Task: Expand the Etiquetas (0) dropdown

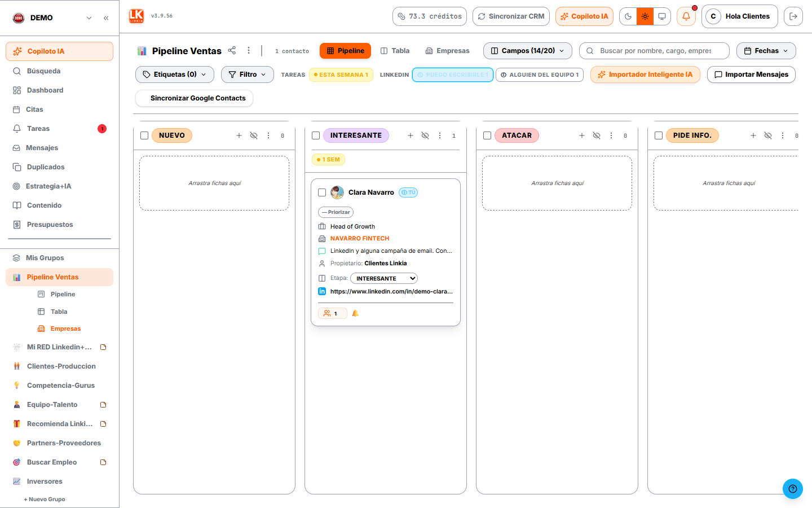Action: pyautogui.click(x=175, y=75)
